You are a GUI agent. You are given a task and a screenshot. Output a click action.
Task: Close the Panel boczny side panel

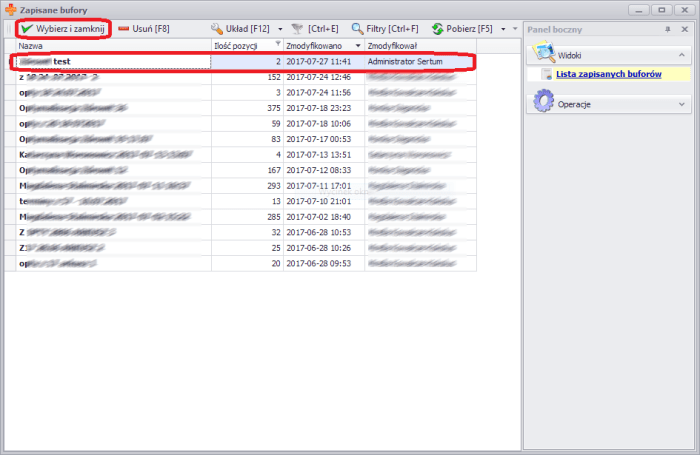click(x=684, y=30)
